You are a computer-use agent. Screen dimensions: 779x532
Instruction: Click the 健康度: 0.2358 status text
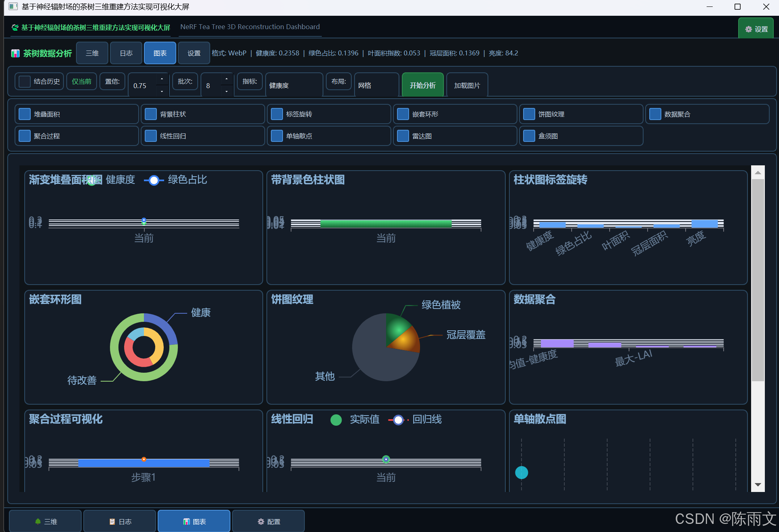[277, 53]
